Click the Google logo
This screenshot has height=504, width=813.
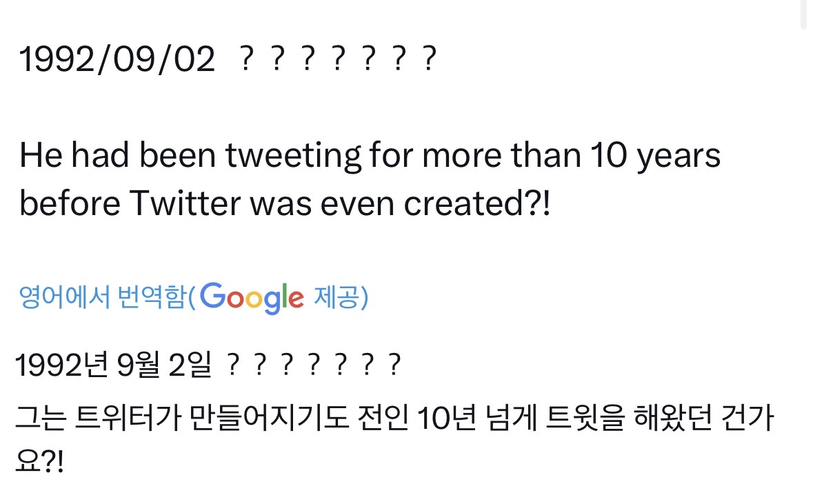coord(252,298)
